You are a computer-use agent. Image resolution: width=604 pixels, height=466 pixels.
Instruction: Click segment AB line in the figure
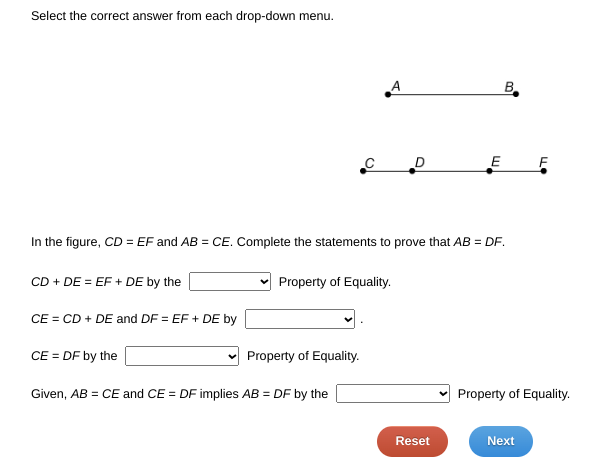click(x=452, y=94)
